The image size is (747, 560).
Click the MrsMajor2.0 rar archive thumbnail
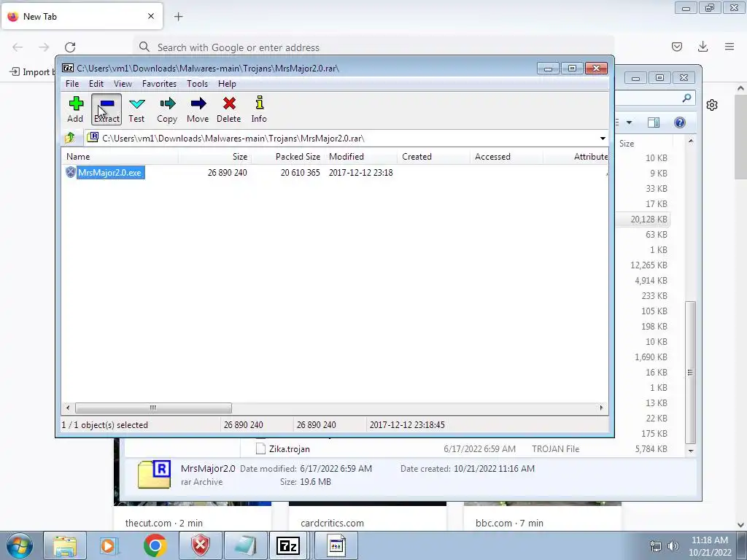pos(155,475)
